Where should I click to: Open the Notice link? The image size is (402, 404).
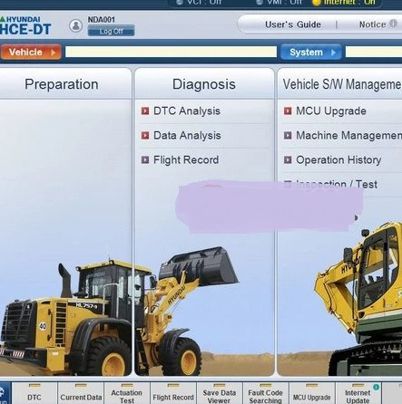click(372, 24)
